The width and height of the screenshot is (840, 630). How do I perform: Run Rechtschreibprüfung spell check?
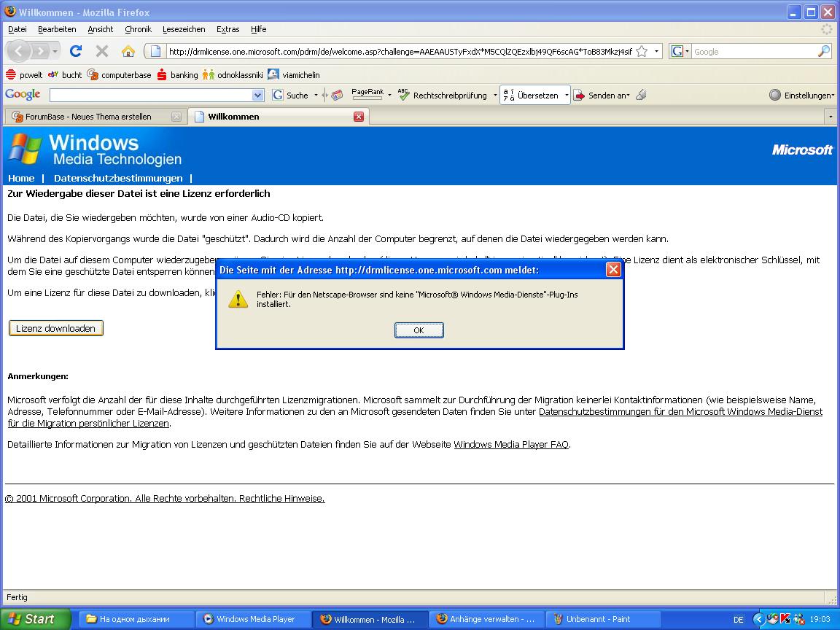[443, 96]
